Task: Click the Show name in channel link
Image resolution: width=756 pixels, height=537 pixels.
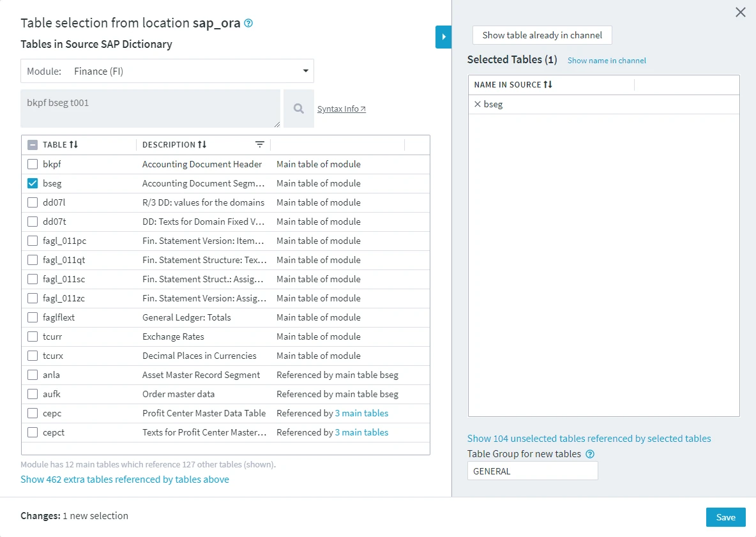Action: tap(606, 60)
